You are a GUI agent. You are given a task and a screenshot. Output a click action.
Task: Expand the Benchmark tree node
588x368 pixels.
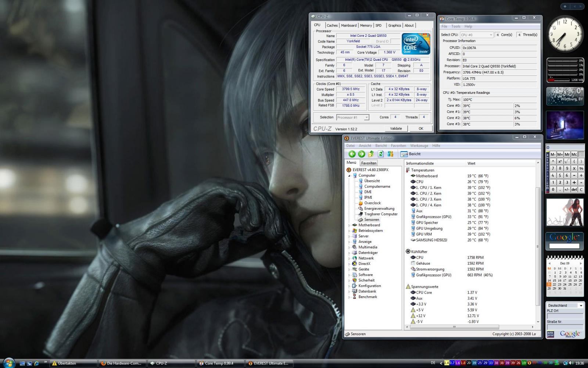pyautogui.click(x=349, y=297)
